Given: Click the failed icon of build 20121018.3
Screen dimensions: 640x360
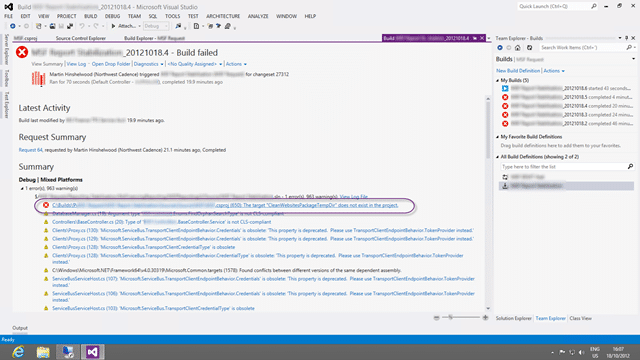Looking at the screenshot, I should click(x=505, y=115).
